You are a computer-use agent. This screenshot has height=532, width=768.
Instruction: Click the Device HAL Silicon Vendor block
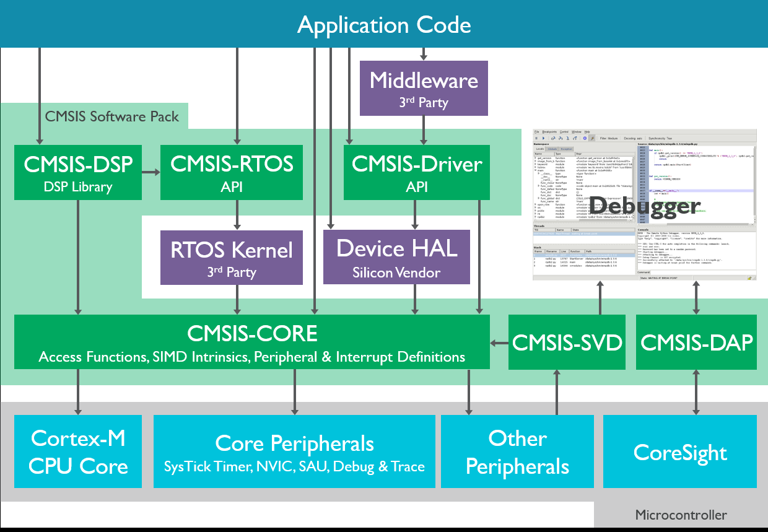[x=396, y=257]
